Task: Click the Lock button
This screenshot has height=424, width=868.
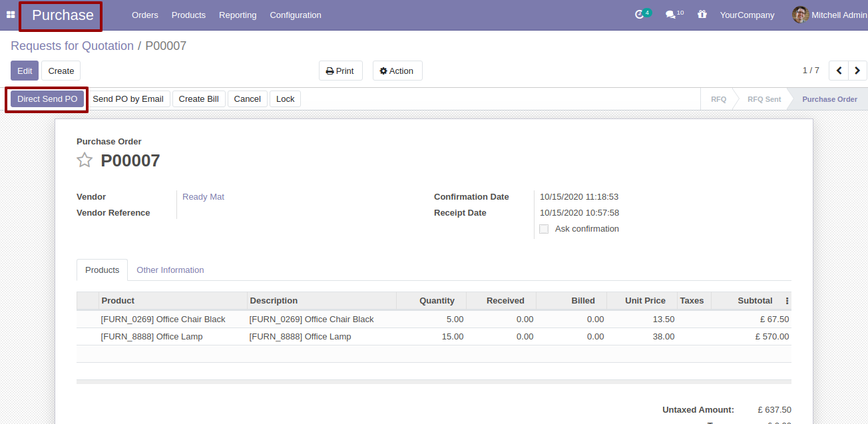Action: (x=286, y=99)
